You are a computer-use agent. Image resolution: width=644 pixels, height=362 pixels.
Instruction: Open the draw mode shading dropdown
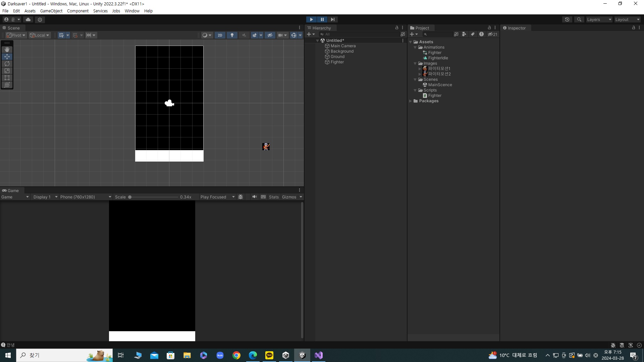click(x=207, y=35)
